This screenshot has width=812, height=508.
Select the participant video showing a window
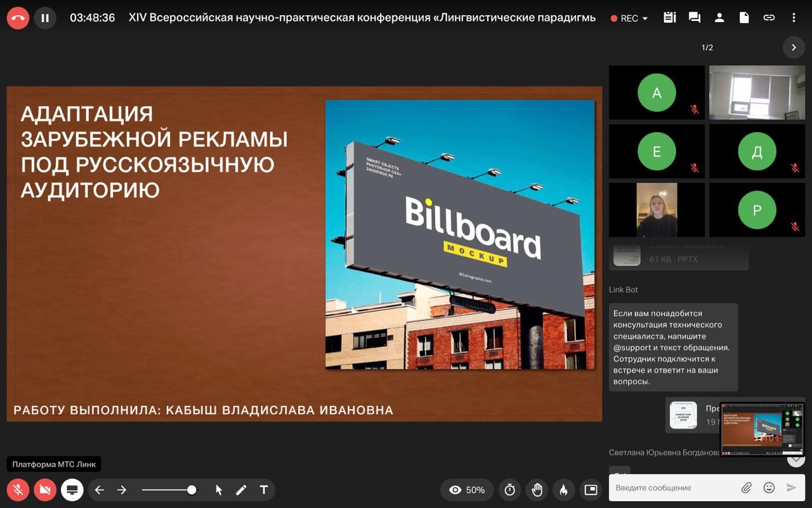[x=757, y=93]
